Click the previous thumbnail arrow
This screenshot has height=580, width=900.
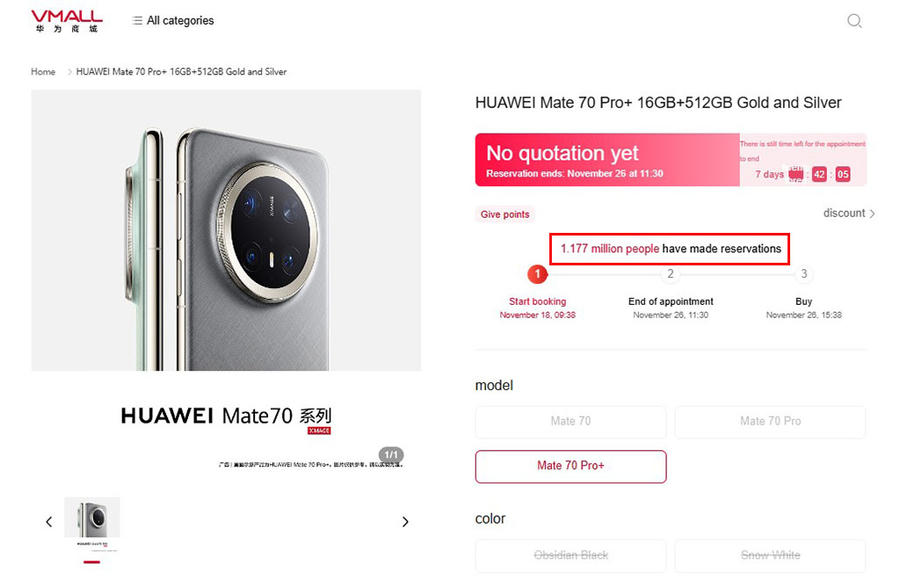[x=49, y=522]
